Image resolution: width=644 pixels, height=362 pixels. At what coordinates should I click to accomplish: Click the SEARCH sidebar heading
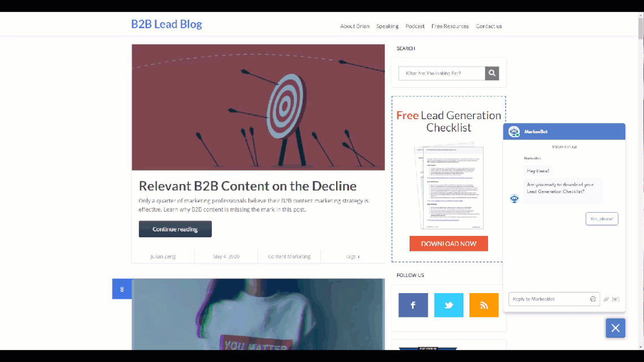(406, 49)
